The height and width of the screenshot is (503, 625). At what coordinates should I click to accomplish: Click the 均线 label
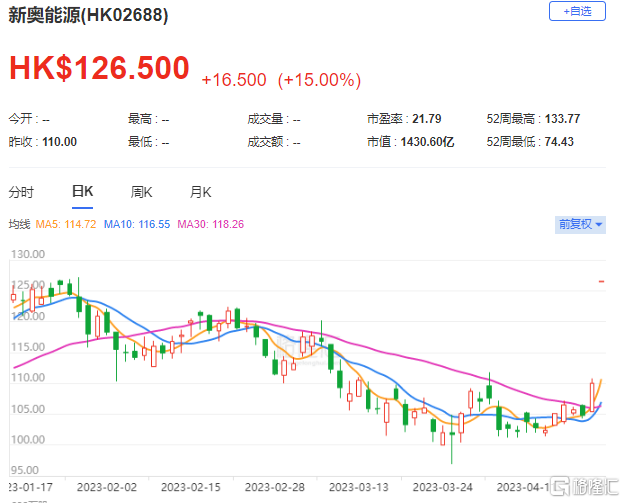click(x=20, y=224)
